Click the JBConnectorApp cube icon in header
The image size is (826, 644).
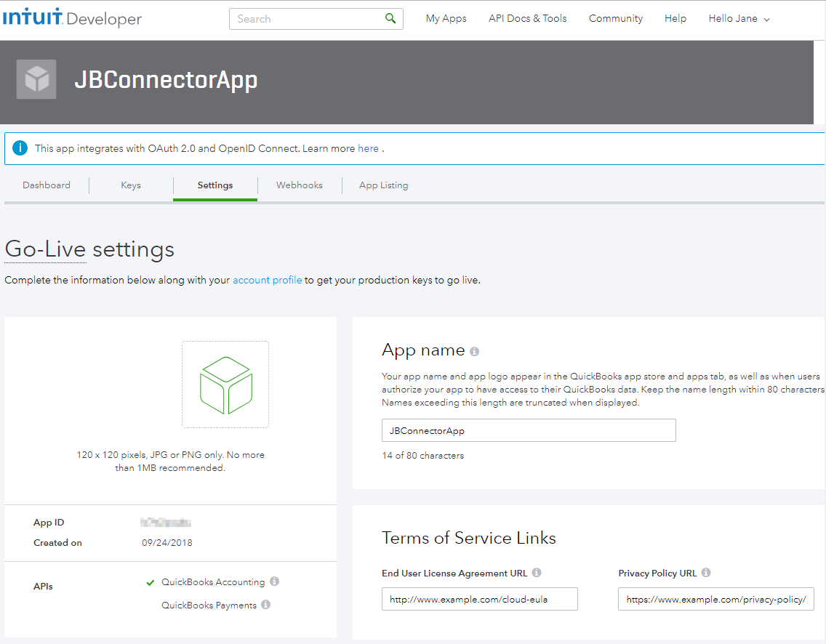(36, 79)
